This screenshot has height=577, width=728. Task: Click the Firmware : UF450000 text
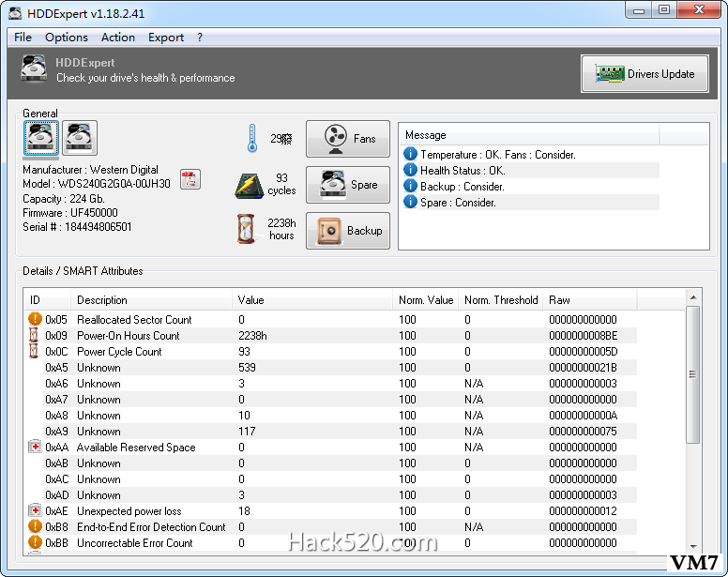coord(70,213)
